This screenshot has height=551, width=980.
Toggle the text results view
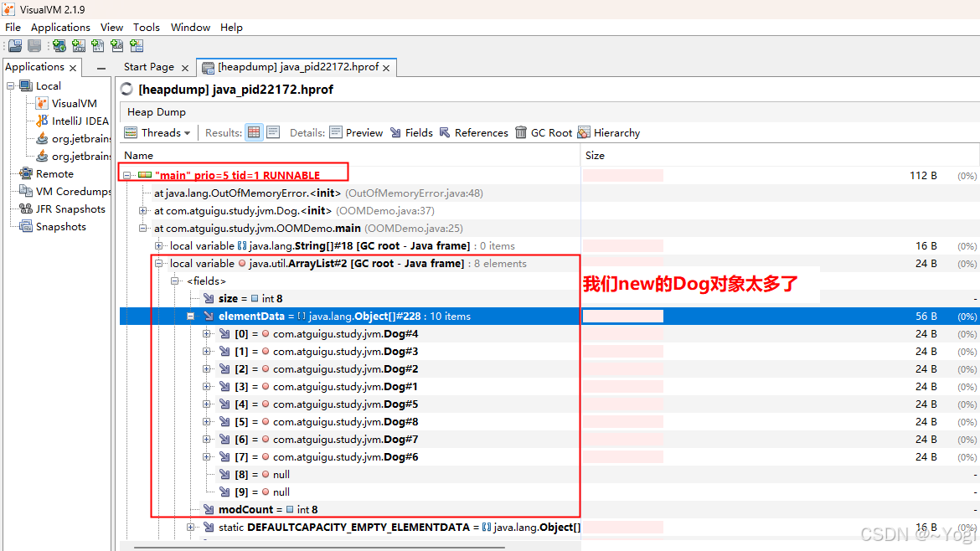(x=273, y=132)
